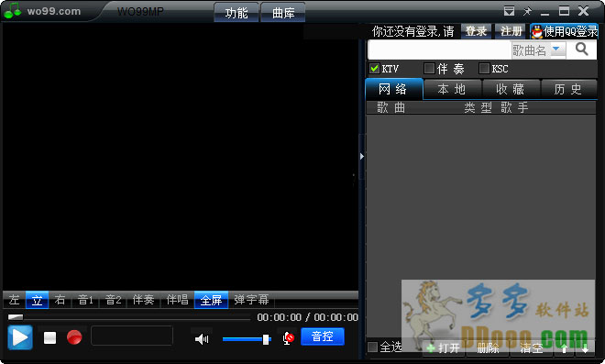Check the 全选 select-all checkbox
The height and width of the screenshot is (364, 605).
[373, 347]
